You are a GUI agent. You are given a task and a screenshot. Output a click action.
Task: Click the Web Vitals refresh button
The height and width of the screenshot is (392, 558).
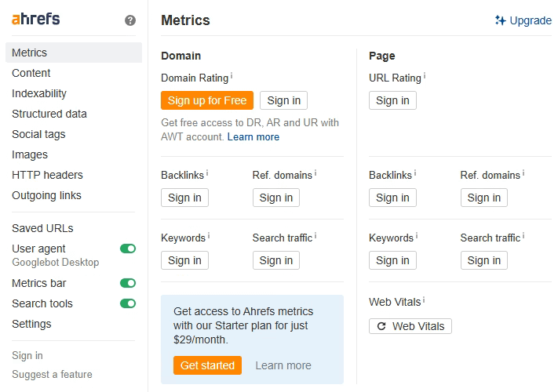pyautogui.click(x=410, y=326)
